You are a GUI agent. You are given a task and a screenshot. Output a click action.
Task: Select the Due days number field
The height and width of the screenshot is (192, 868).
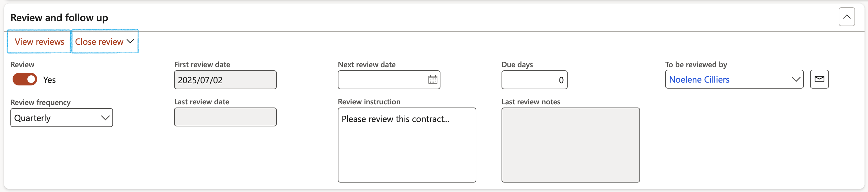click(534, 80)
